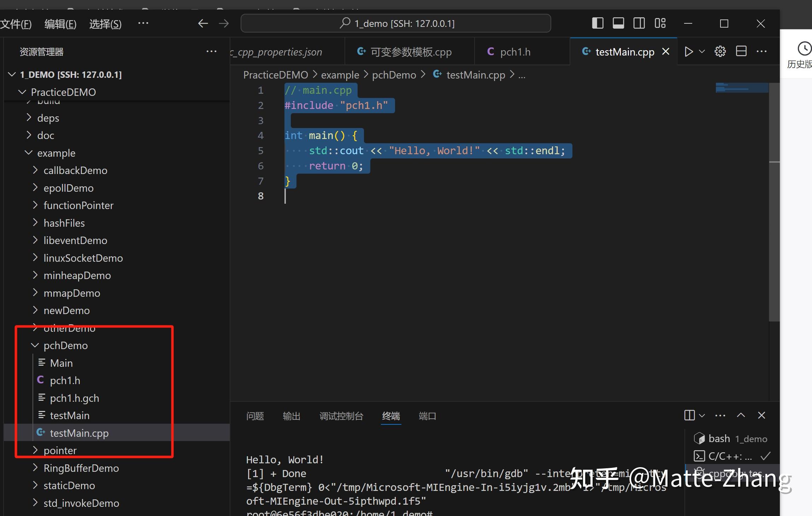Maximize the panel with the chevron icon
The image size is (812, 516).
pos(741,415)
